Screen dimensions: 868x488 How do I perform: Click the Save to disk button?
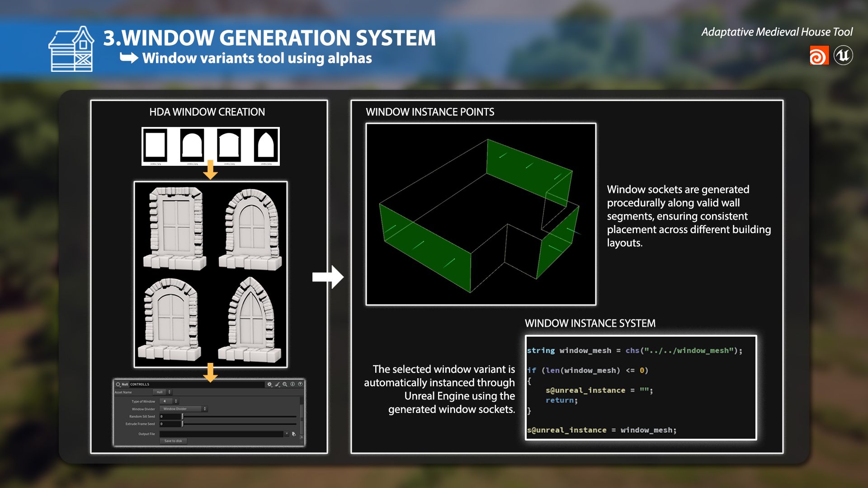click(173, 441)
